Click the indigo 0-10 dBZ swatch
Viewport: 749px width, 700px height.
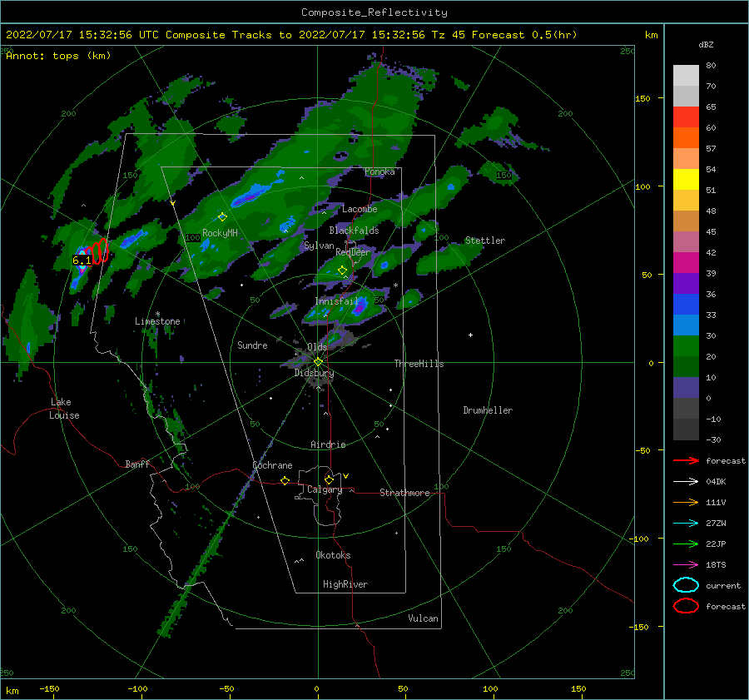(x=686, y=388)
